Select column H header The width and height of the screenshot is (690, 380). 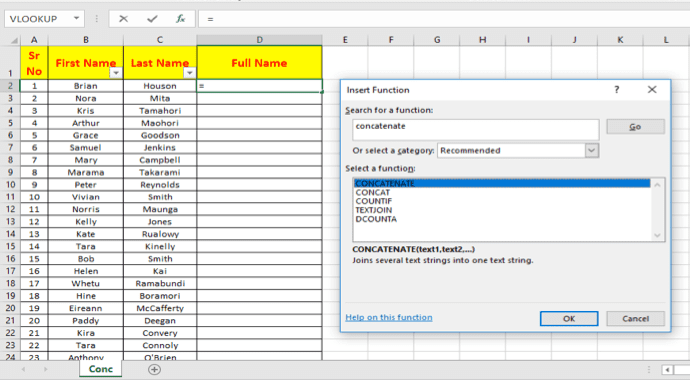(x=483, y=40)
